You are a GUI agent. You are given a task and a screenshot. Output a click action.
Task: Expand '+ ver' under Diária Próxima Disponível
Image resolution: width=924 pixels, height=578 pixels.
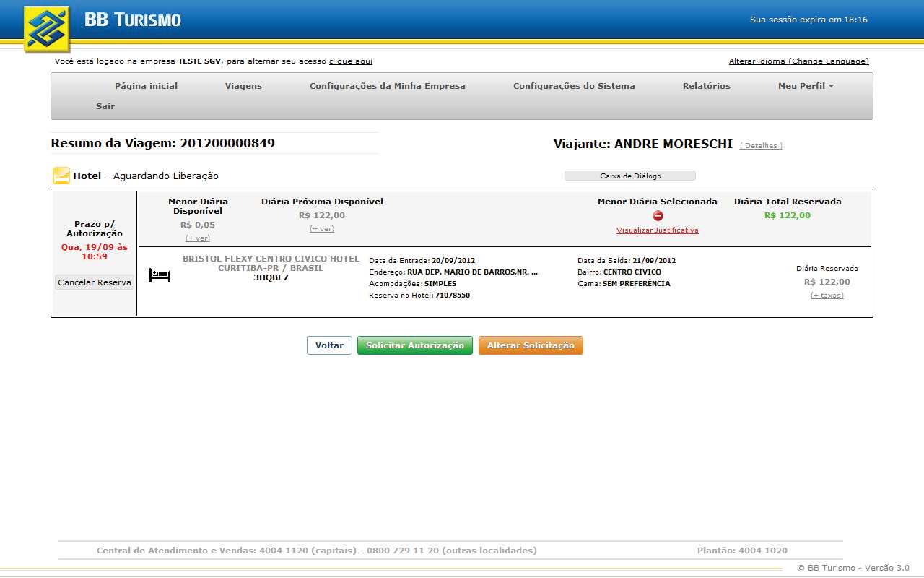322,228
